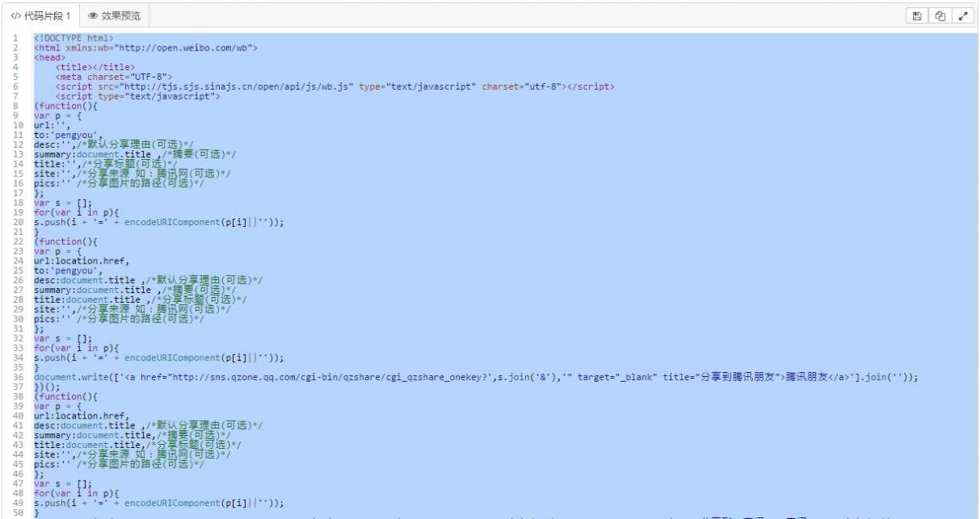Switch to the 代码片段 1 tab
The height and width of the screenshot is (519, 980).
tap(39, 16)
